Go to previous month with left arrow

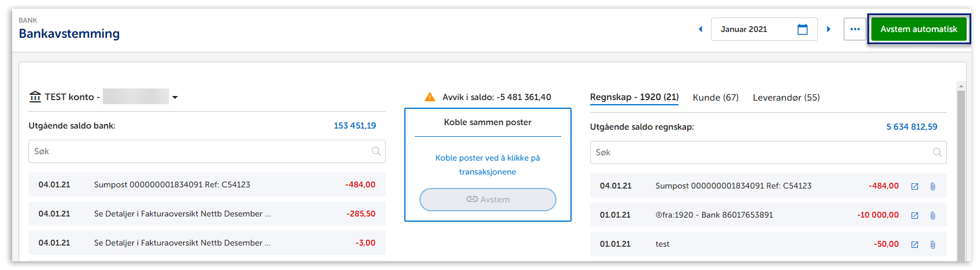(x=700, y=29)
